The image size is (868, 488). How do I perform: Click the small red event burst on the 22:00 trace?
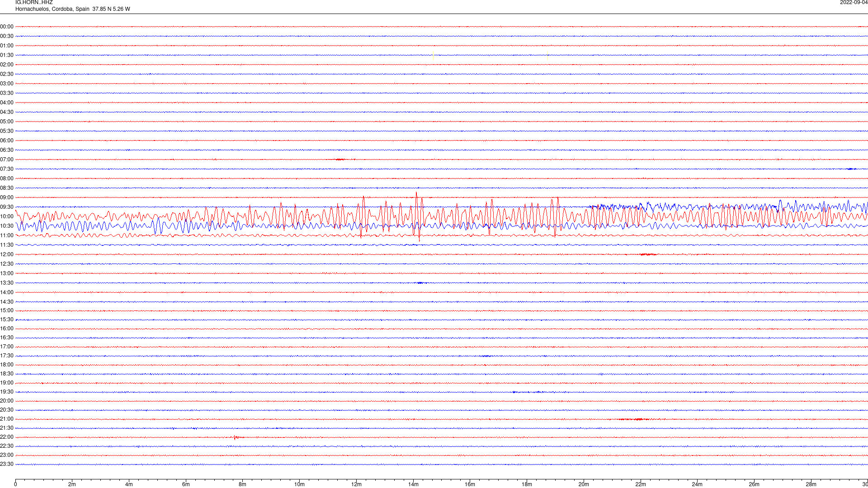tap(238, 437)
